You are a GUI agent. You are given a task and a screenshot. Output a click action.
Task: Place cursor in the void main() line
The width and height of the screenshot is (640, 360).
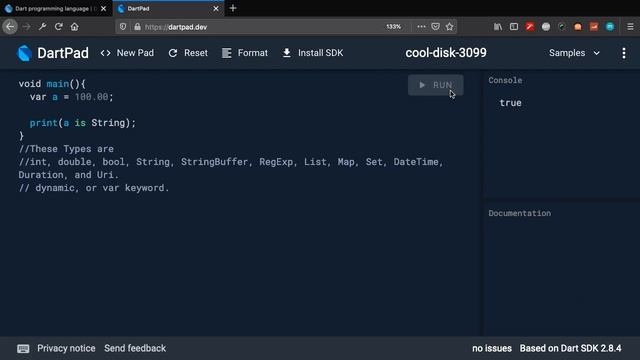(52, 84)
